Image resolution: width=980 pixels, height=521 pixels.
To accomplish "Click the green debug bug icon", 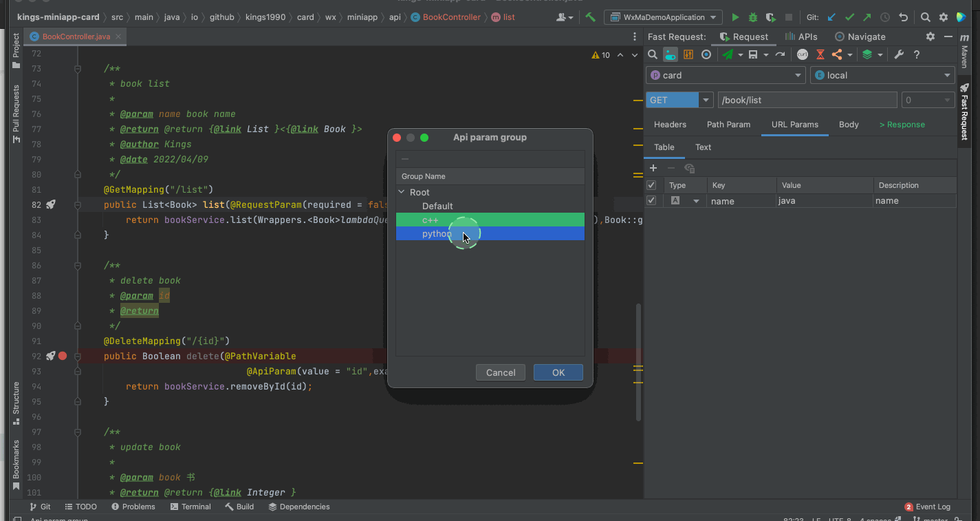I will (x=753, y=17).
